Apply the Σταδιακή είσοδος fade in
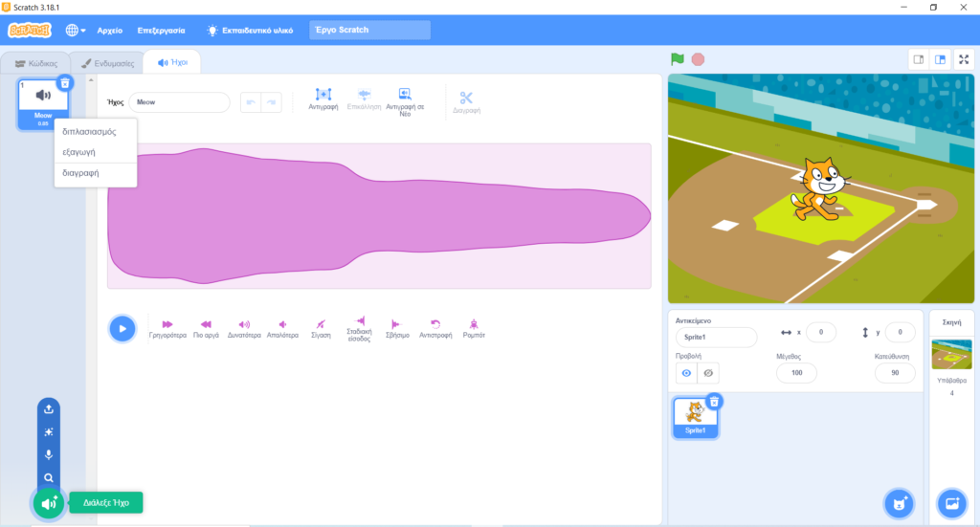This screenshot has height=527, width=980. (360, 329)
